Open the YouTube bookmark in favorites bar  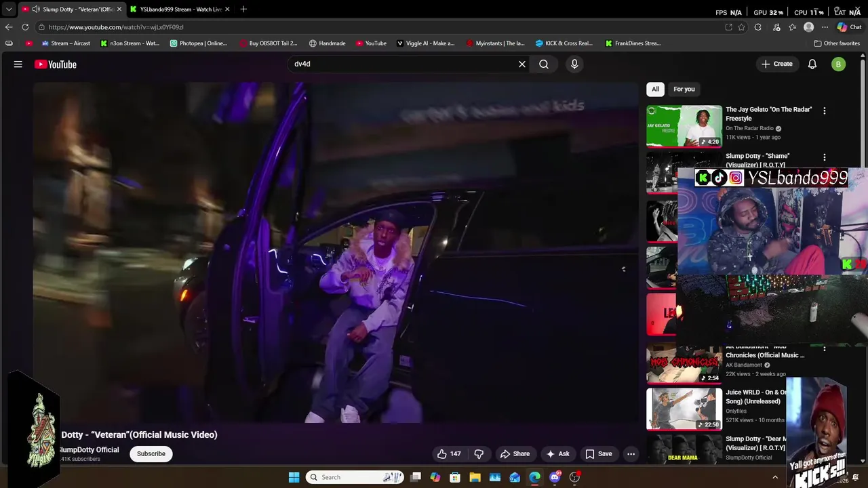pyautogui.click(x=371, y=43)
